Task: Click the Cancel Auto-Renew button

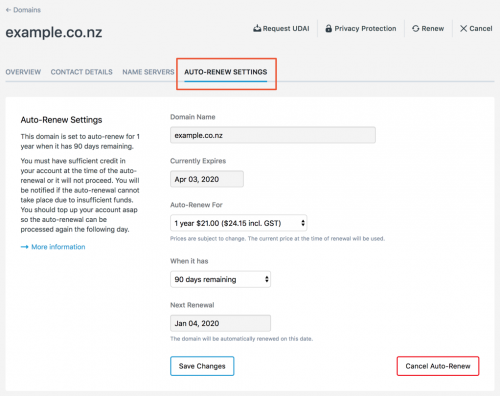Action: click(438, 366)
